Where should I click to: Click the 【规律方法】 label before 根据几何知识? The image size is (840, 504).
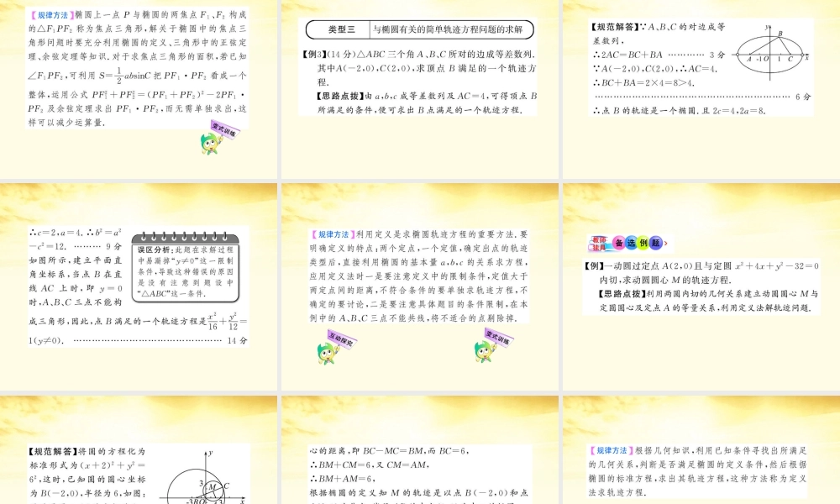[x=612, y=451]
